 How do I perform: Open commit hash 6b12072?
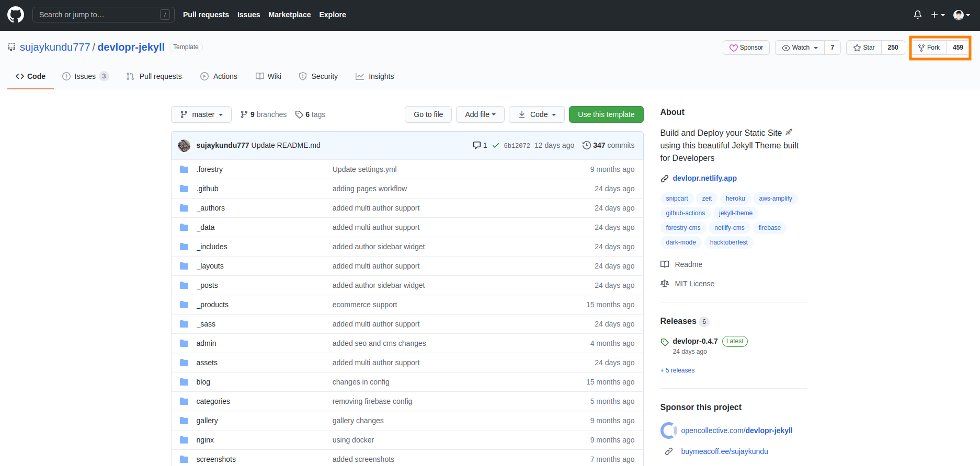tap(517, 146)
